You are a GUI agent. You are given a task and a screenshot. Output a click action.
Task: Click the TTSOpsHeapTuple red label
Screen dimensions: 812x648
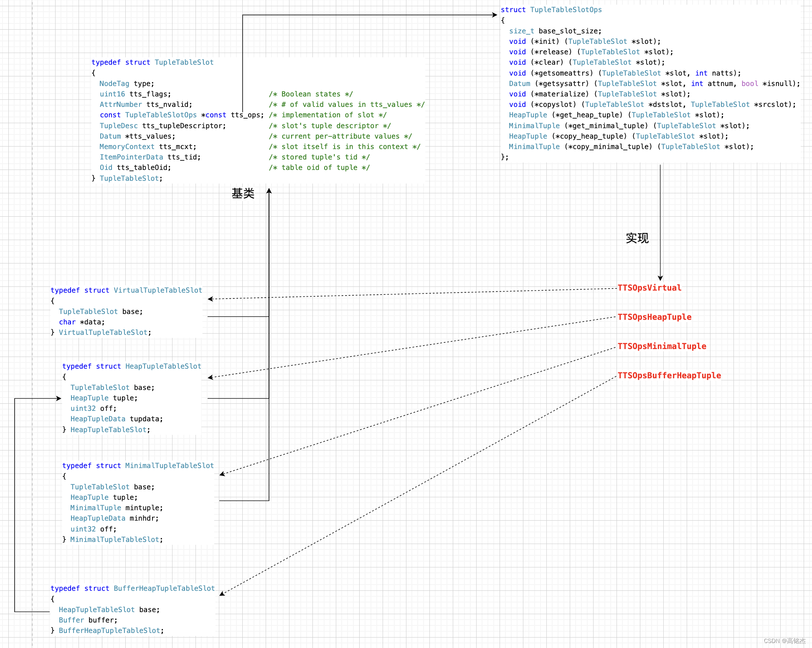coord(654,317)
